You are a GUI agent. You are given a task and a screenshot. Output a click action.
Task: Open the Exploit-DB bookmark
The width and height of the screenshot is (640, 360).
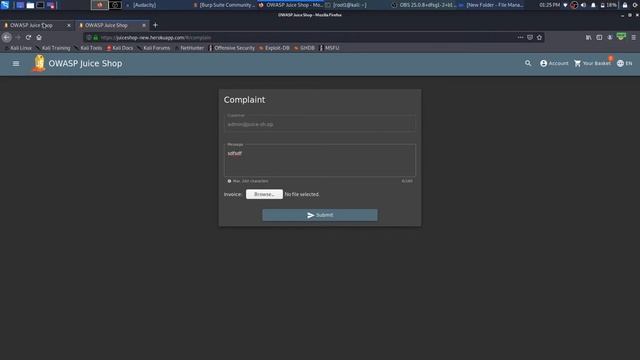[x=274, y=48]
